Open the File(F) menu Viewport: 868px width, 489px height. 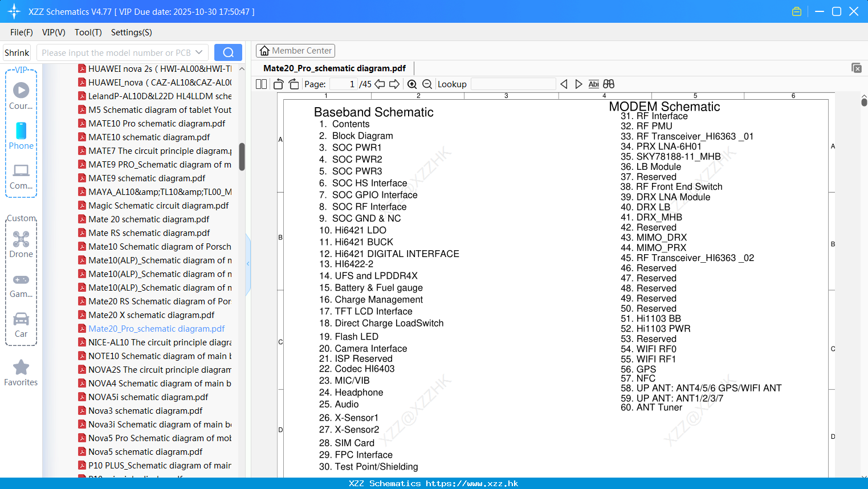[22, 32]
